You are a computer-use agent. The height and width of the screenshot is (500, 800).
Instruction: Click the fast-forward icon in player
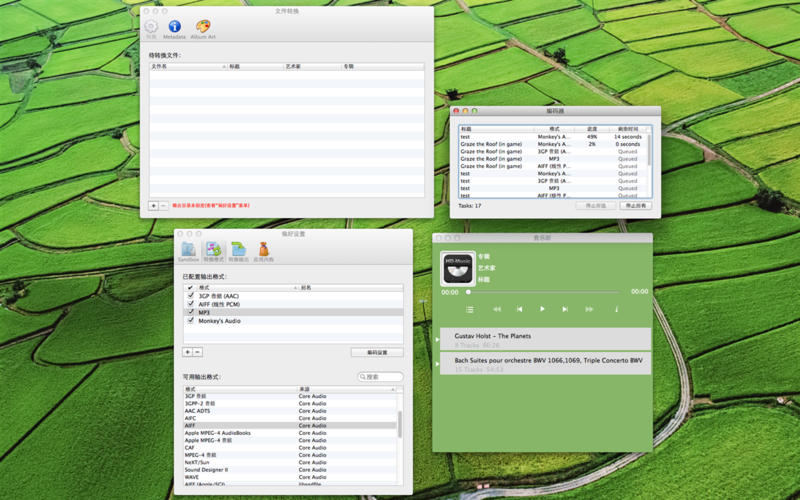coord(589,310)
